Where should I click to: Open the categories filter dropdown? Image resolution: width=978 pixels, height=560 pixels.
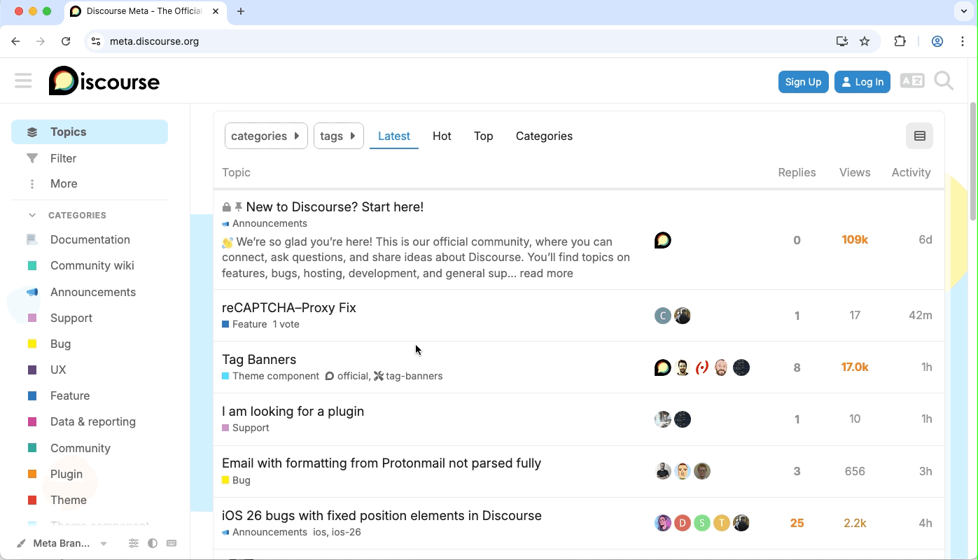coord(266,136)
